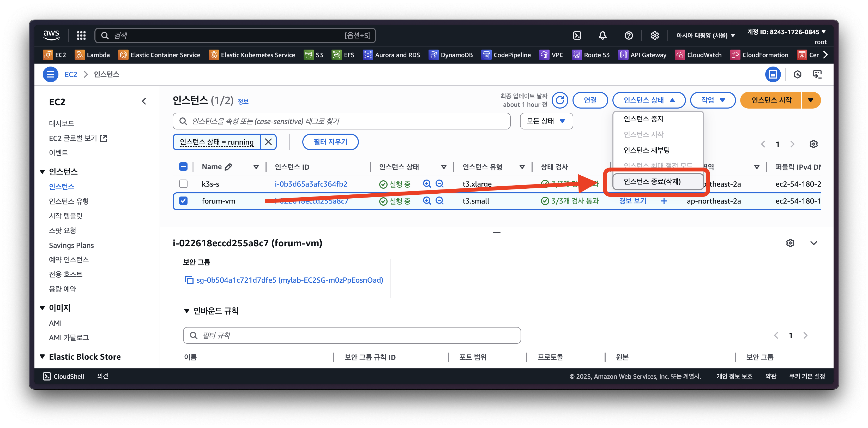Open VPC shortcut in favorites bar

coord(551,55)
